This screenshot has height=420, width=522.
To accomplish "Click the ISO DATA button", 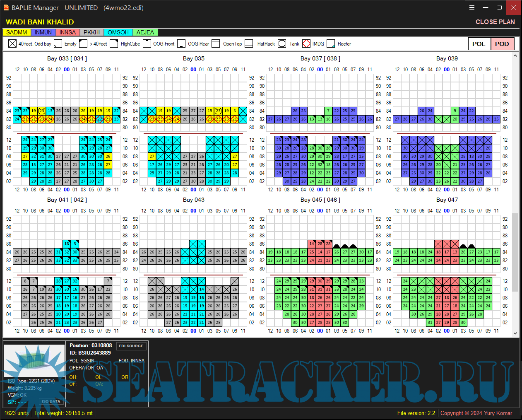I will [51, 401].
